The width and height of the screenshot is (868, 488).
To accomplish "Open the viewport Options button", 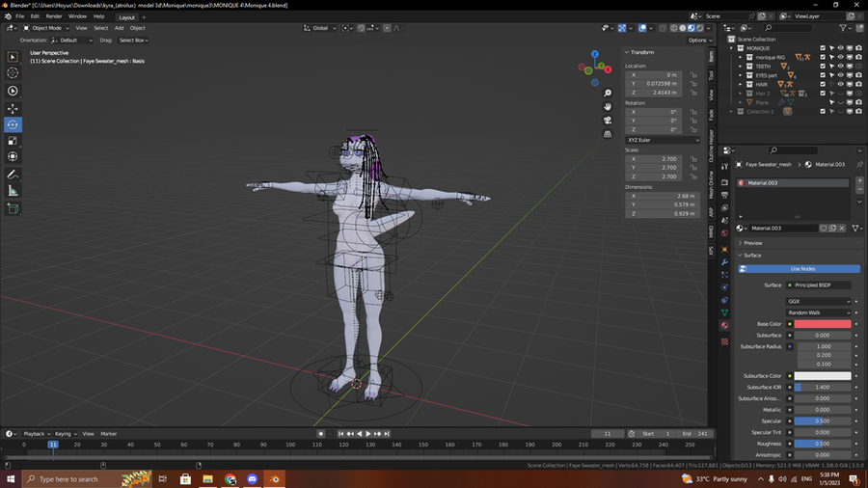I will coord(698,41).
